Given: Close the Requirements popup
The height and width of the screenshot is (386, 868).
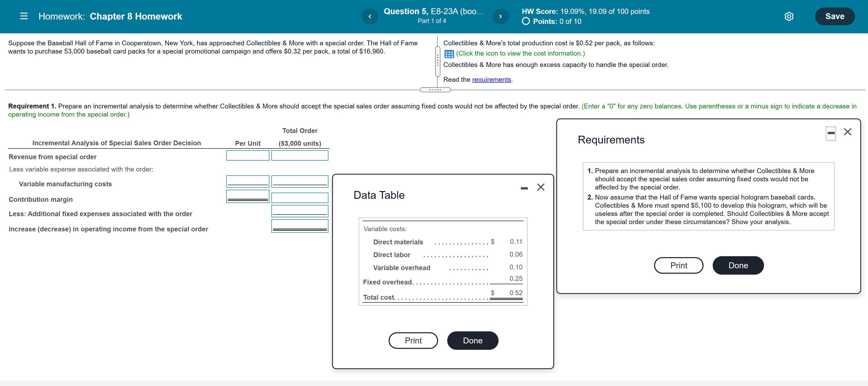Looking at the screenshot, I should 847,132.
